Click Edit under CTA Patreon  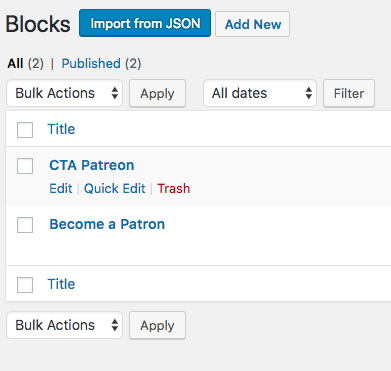tap(61, 188)
